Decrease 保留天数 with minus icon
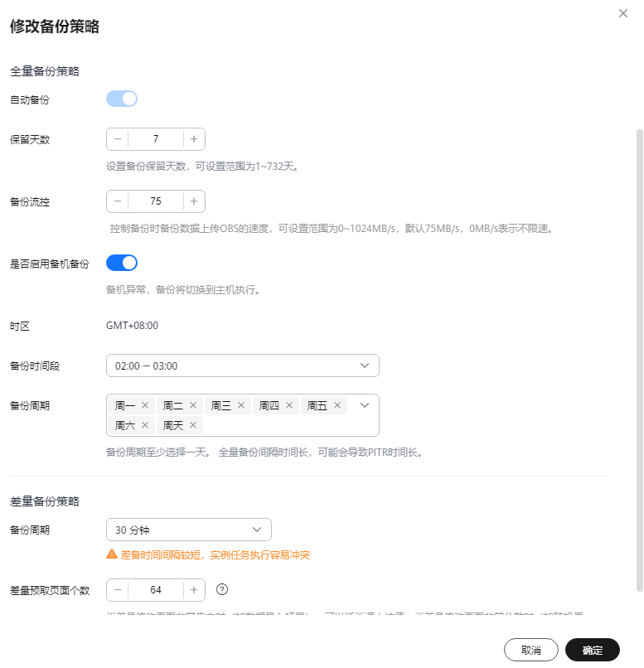Image resolution: width=644 pixels, height=668 pixels. [118, 139]
